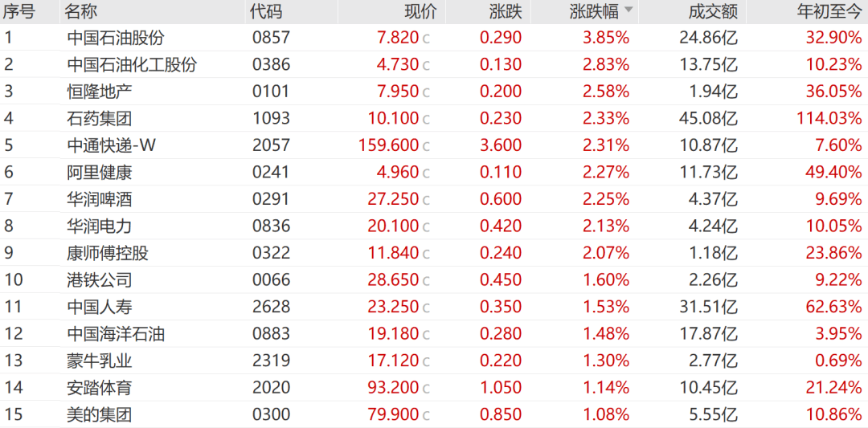Select 石药集团 stock name
The width and height of the screenshot is (868, 428).
pos(99,119)
